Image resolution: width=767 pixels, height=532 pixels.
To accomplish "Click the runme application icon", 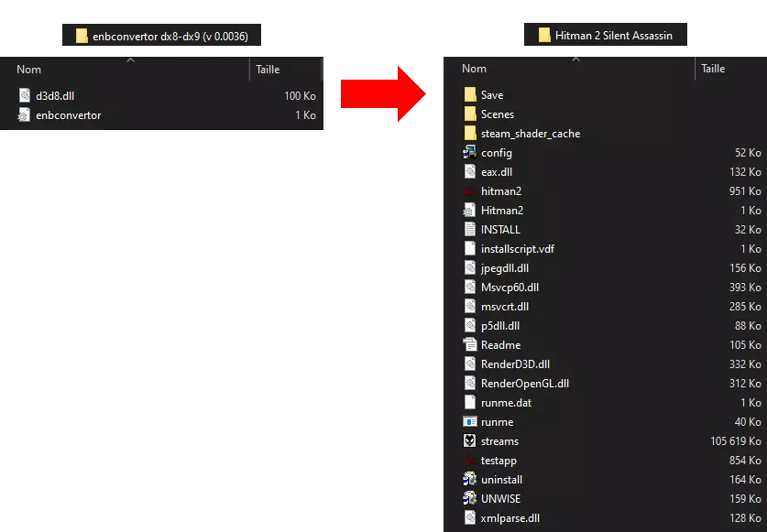I will click(x=469, y=421).
